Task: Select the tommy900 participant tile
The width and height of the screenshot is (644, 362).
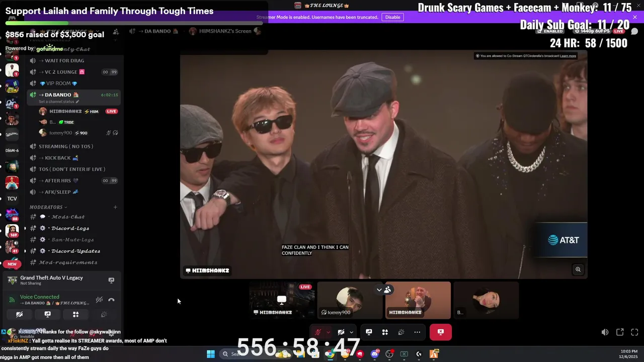Action: pyautogui.click(x=350, y=300)
